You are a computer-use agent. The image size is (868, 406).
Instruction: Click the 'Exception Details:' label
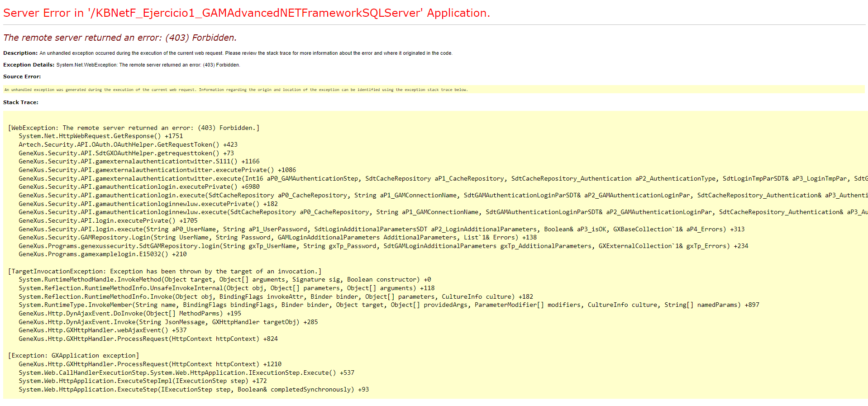coord(29,65)
